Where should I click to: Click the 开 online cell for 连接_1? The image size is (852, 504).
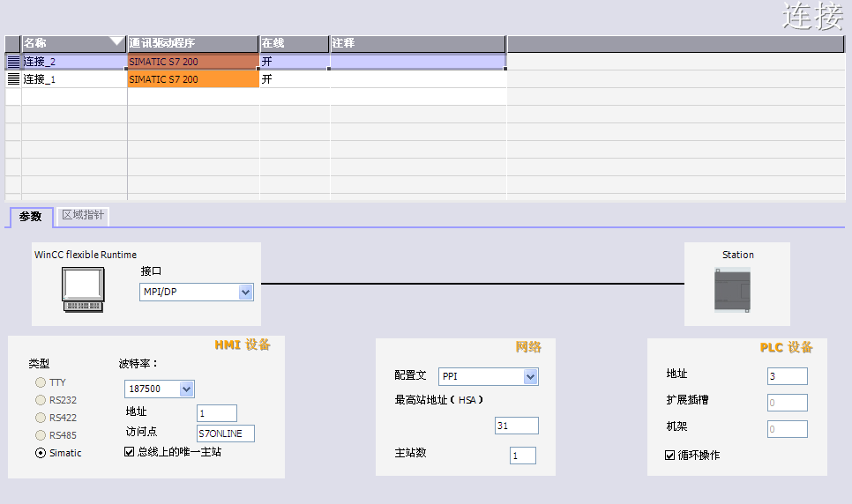(x=295, y=79)
